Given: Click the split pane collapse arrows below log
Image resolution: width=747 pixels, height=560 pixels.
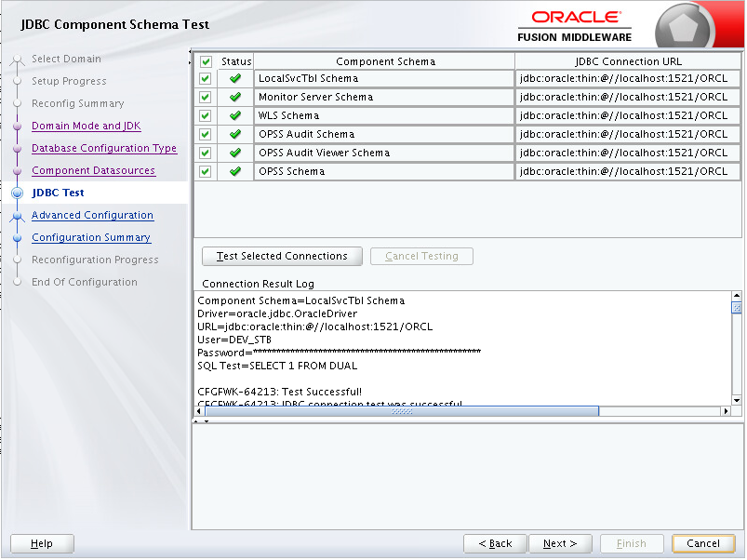Looking at the screenshot, I should pos(201,421).
